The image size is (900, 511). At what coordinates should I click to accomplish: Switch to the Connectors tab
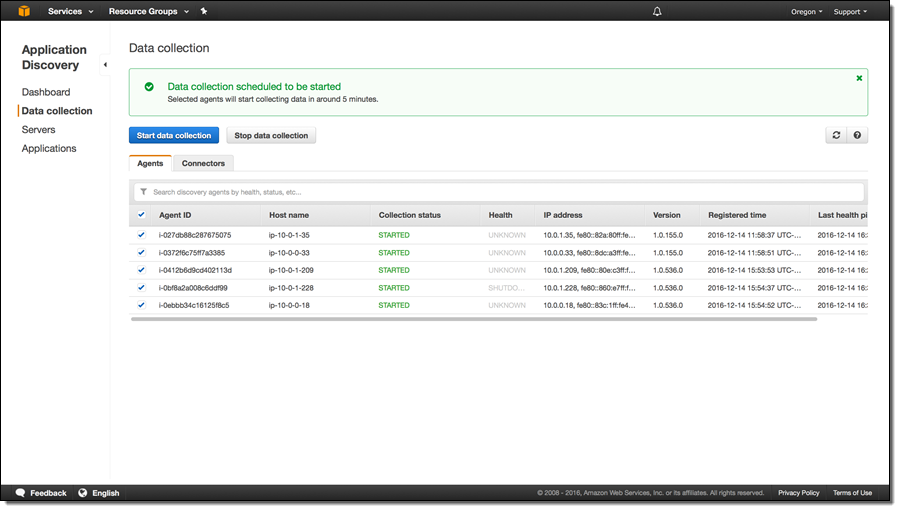tap(203, 163)
